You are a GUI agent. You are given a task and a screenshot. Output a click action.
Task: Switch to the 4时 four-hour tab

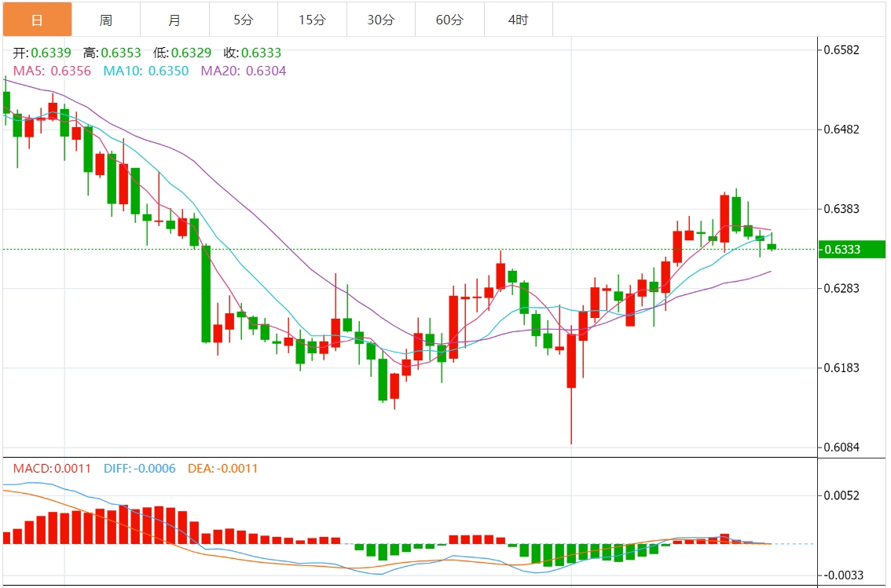click(x=519, y=20)
